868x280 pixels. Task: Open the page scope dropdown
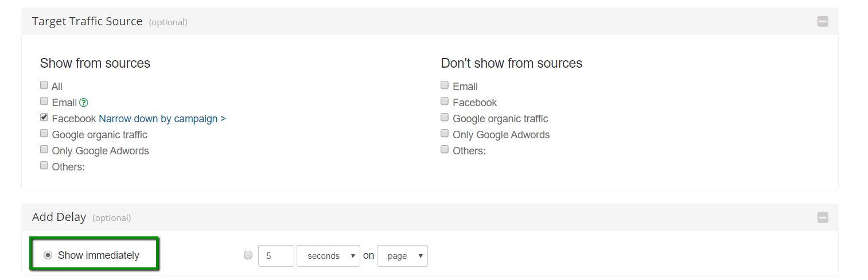tap(402, 256)
